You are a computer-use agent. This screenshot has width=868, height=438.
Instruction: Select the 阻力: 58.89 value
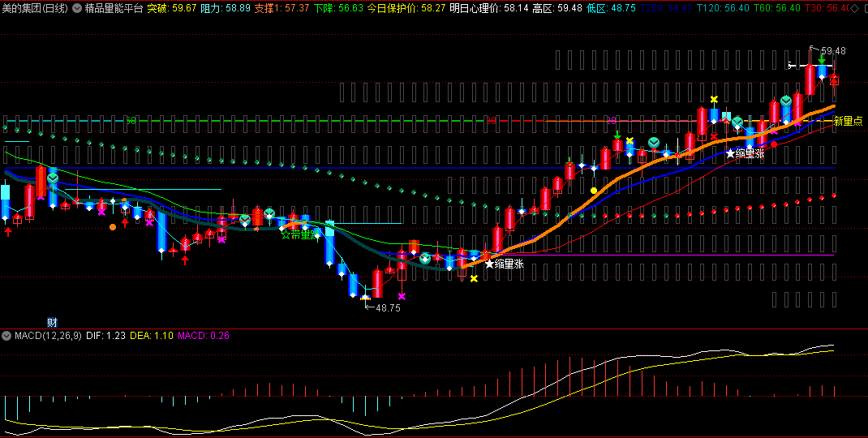(x=226, y=8)
